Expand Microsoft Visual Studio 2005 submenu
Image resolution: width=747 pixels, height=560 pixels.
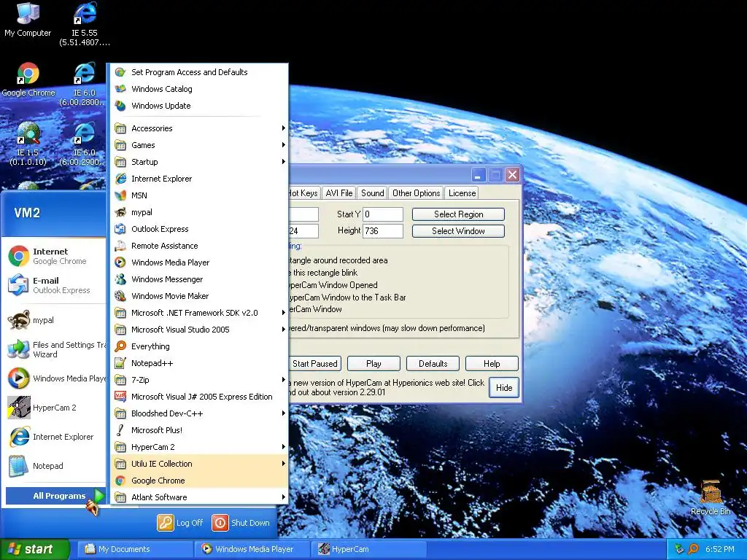tap(199, 330)
